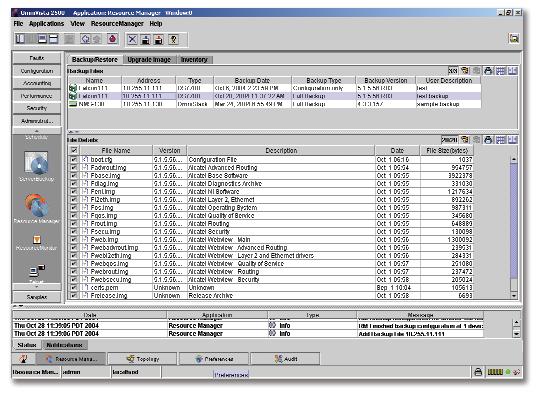This screenshot has width=537, height=395.
Task: Expand the Samples sidebar group
Action: 37,297
